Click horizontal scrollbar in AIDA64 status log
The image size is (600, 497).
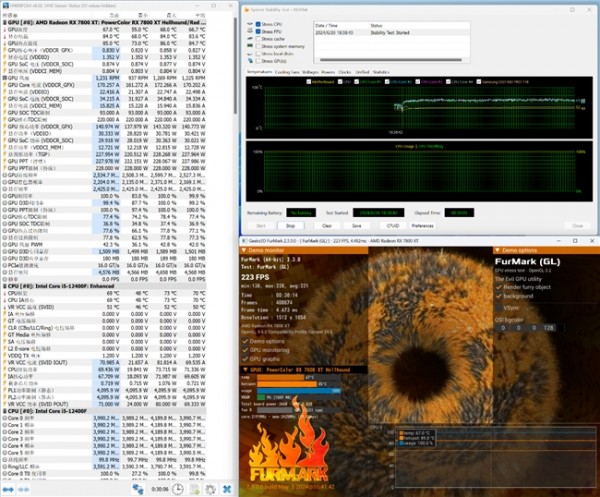click(x=390, y=60)
